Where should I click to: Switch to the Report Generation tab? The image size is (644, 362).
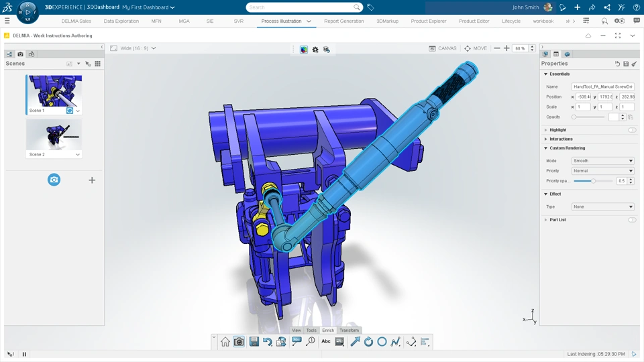[343, 21]
